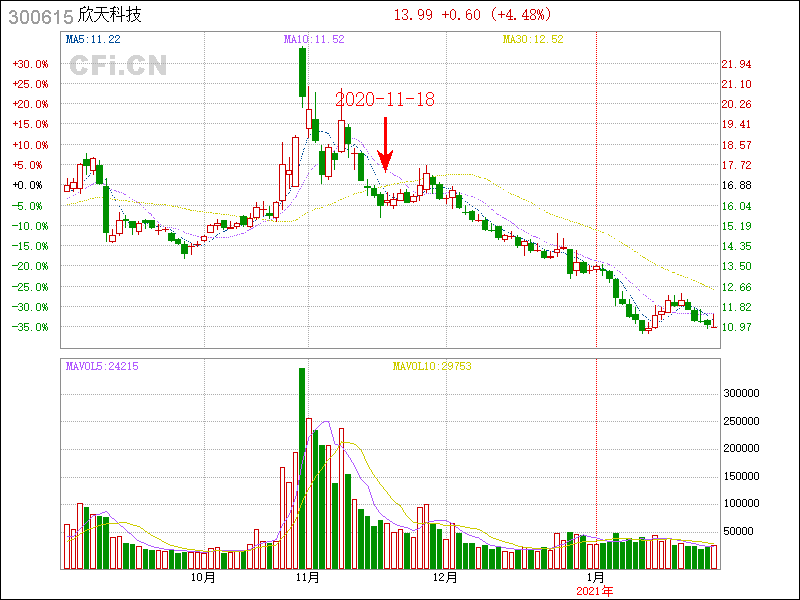
Task: Click the 2021年 year label
Action: point(595,591)
